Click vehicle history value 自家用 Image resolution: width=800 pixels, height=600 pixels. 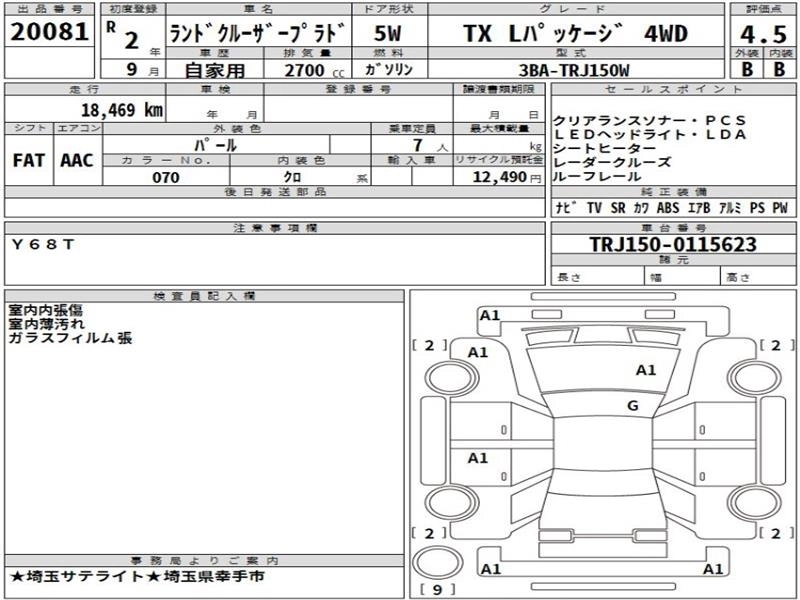215,70
